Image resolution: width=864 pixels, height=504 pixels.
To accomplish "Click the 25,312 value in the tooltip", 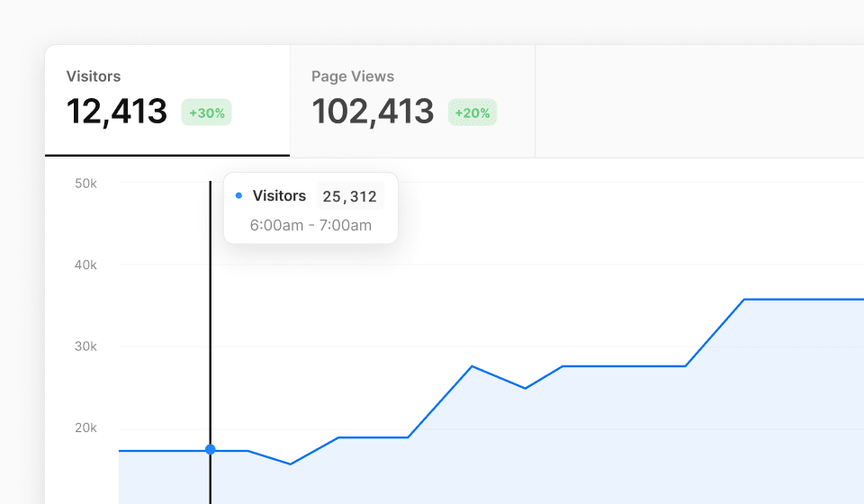I will [x=350, y=196].
